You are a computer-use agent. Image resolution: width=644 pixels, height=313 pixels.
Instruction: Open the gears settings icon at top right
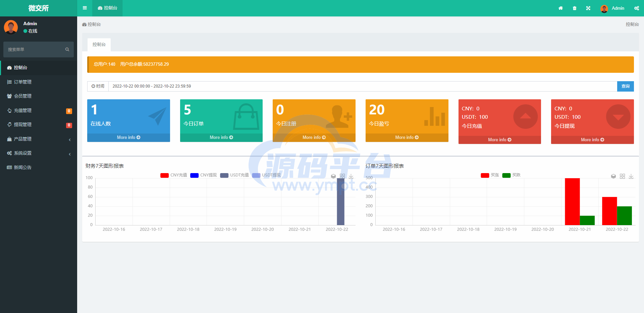(637, 8)
